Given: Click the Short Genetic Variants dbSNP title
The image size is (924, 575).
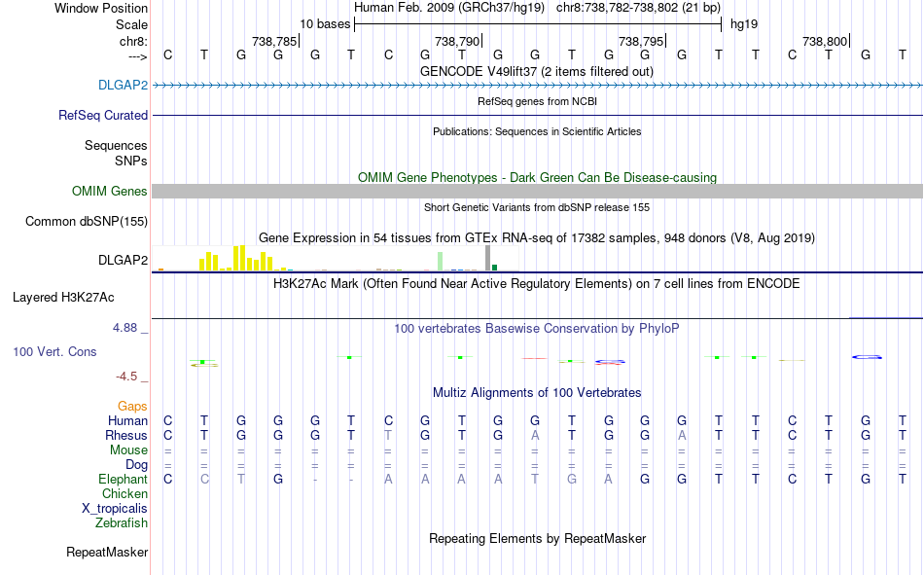Looking at the screenshot, I should 537,207.
